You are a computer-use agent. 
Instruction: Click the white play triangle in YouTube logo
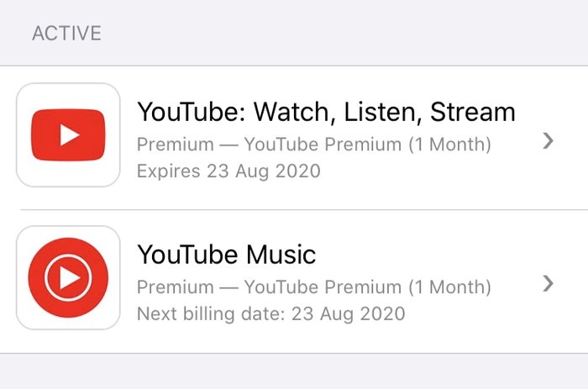coord(70,135)
